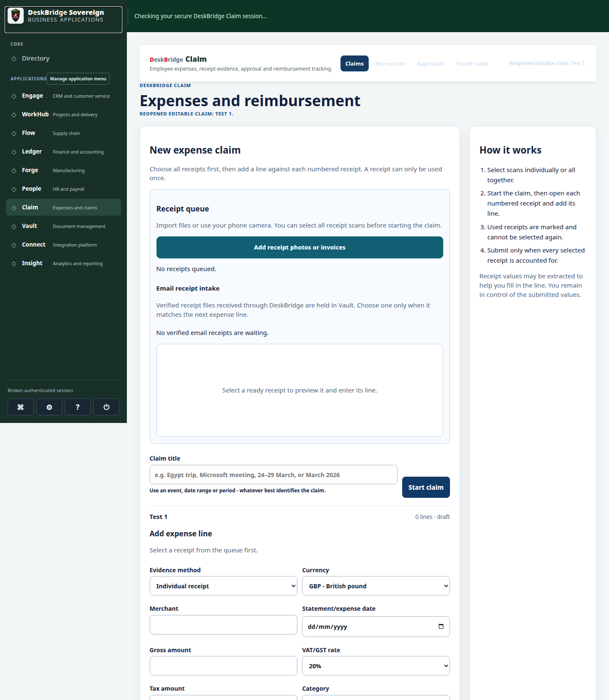Open Manage application menu
This screenshot has height=700, width=609.
click(78, 79)
